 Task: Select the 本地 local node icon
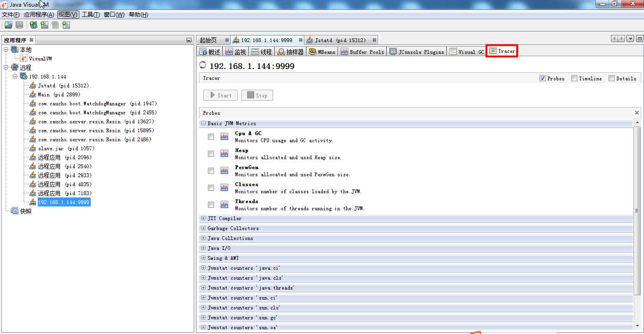pos(14,50)
